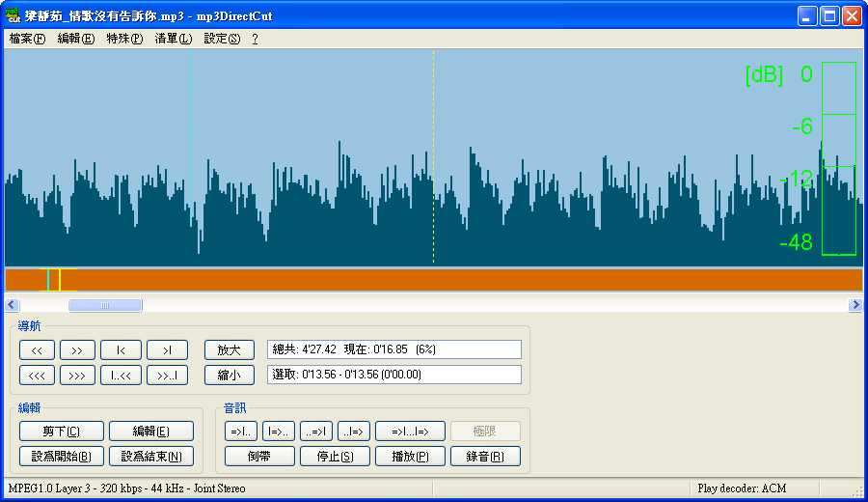Jump to beginning with |< button
The image size is (868, 502).
click(x=121, y=350)
